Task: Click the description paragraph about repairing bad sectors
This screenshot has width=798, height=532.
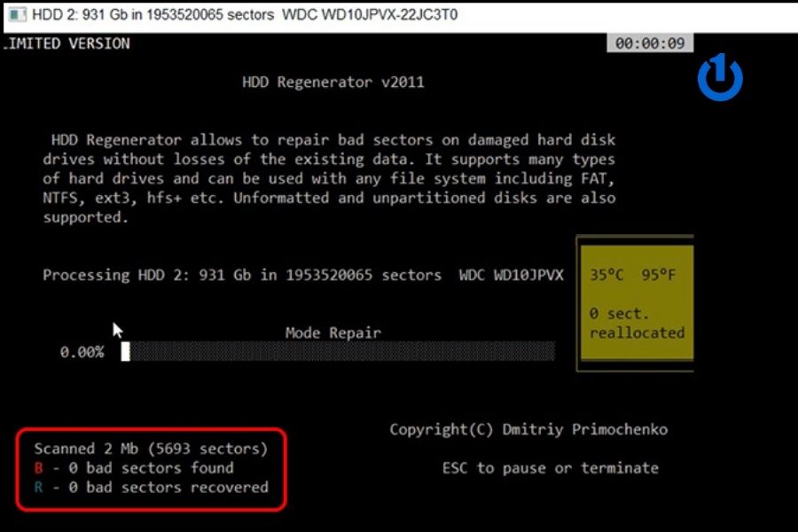Action: click(328, 179)
